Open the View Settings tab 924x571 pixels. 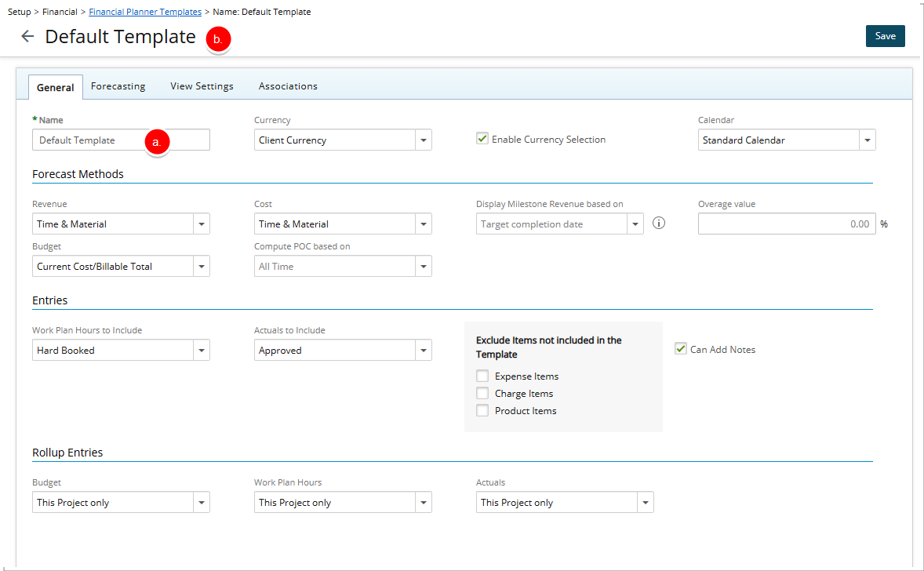[202, 86]
